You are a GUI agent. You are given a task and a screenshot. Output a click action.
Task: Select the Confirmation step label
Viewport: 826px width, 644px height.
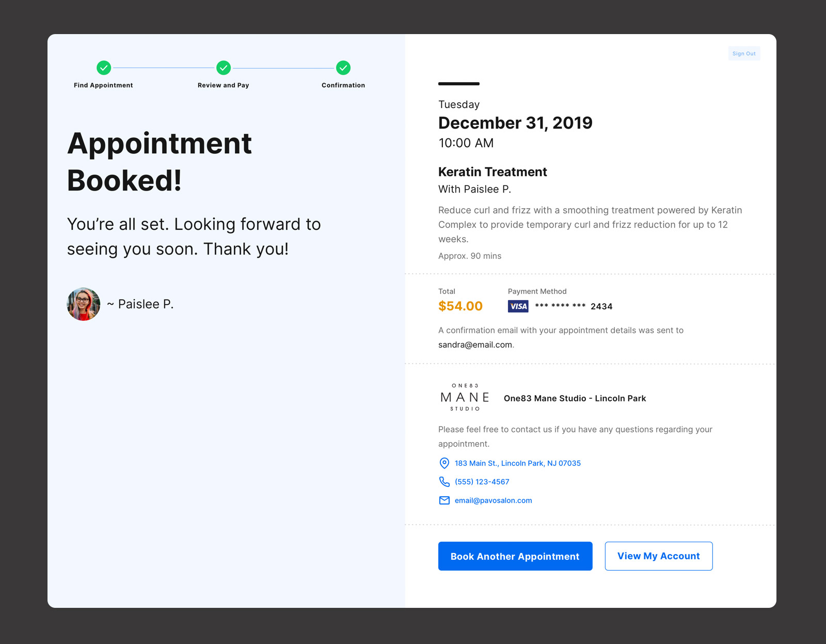point(343,85)
